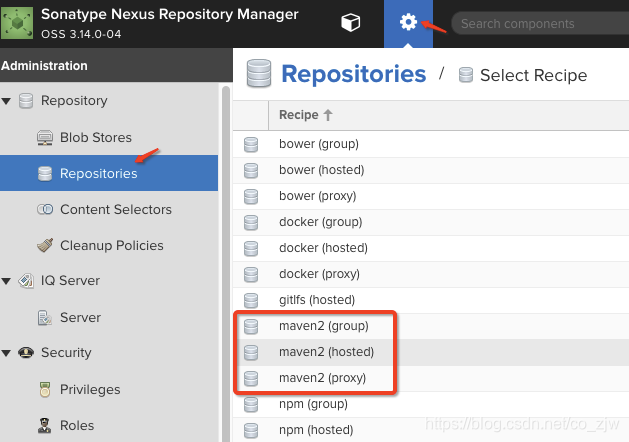The height and width of the screenshot is (442, 629).
Task: Click the Server document icon
Action: click(x=45, y=317)
